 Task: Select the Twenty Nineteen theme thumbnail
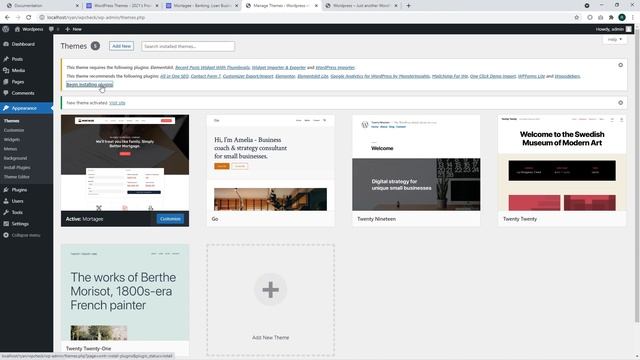tap(416, 163)
